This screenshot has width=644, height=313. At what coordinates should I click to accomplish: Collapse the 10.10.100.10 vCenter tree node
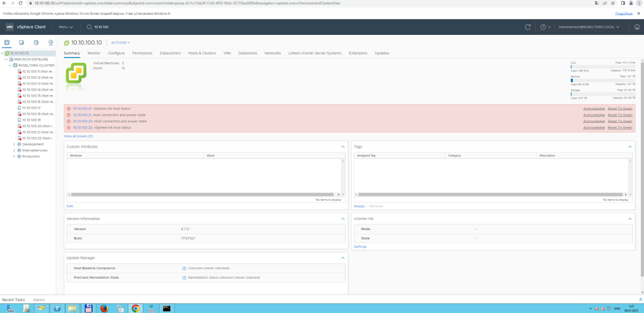click(2, 53)
